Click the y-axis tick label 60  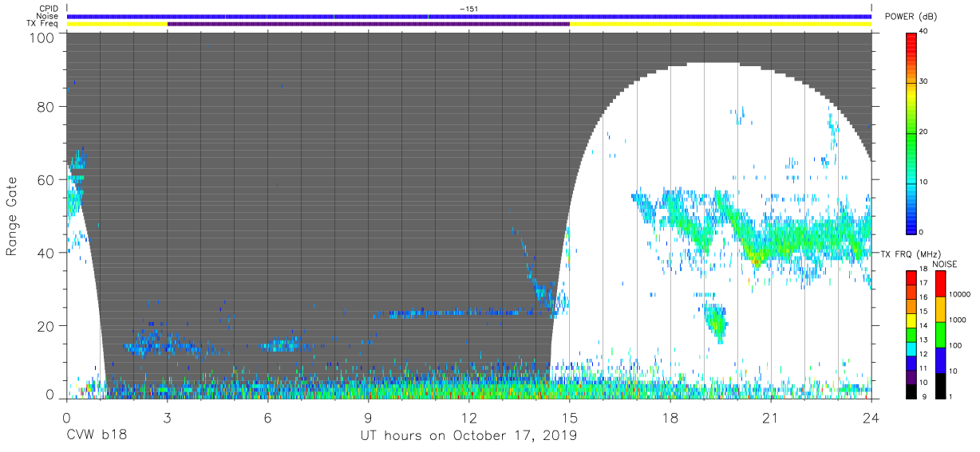pos(45,179)
